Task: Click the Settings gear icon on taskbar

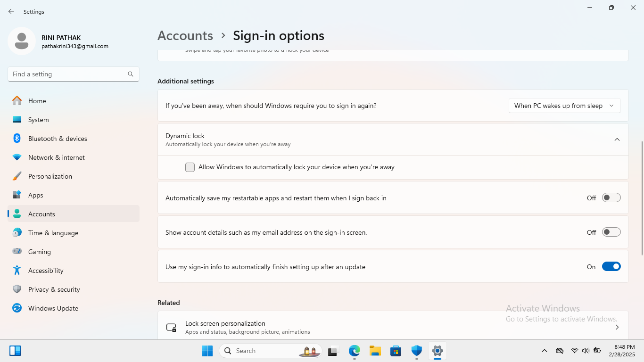Action: [x=438, y=351]
